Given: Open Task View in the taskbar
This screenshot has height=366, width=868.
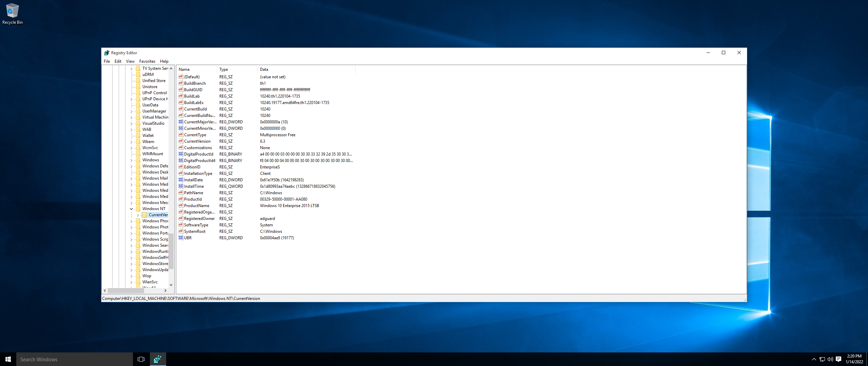Looking at the screenshot, I should (x=141, y=359).
